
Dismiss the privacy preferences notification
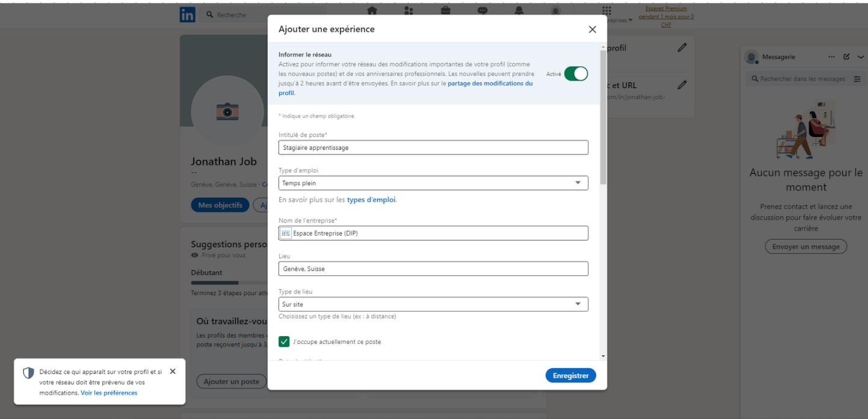[173, 372]
